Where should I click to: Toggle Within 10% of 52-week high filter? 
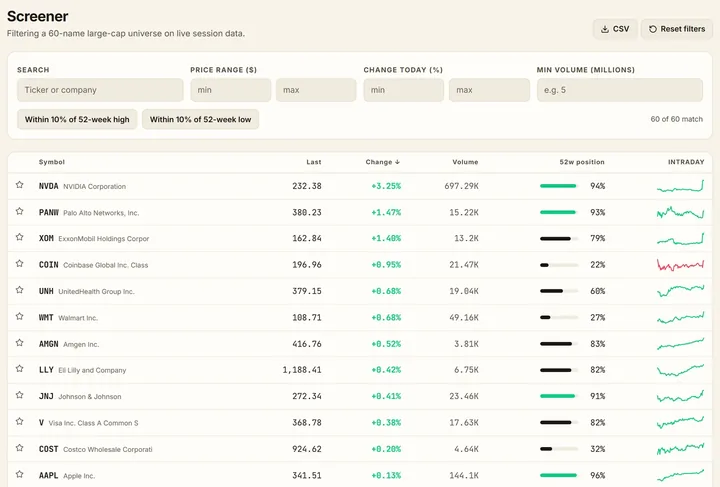(x=77, y=119)
